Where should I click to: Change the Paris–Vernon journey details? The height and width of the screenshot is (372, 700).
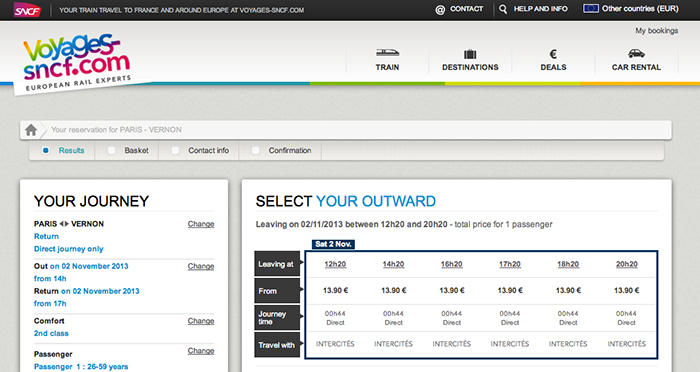tap(200, 224)
